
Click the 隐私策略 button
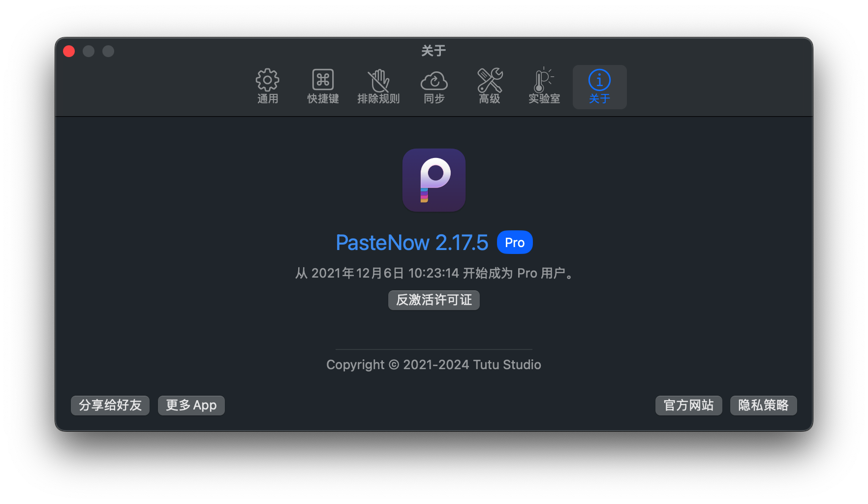(763, 405)
